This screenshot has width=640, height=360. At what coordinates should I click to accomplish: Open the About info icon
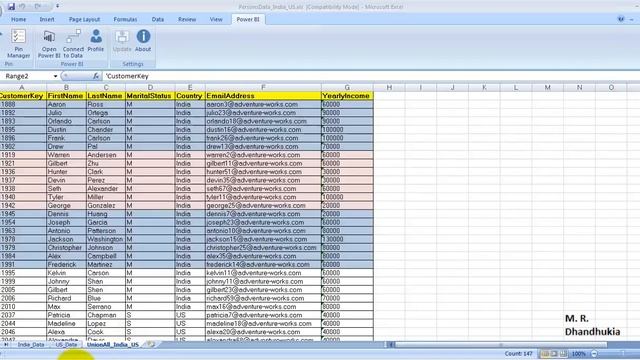[x=143, y=41]
